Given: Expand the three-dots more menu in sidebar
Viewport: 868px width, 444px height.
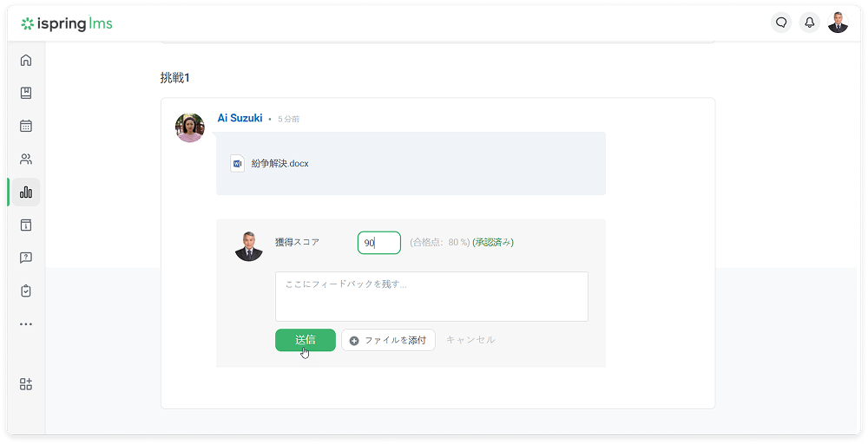Looking at the screenshot, I should (26, 323).
